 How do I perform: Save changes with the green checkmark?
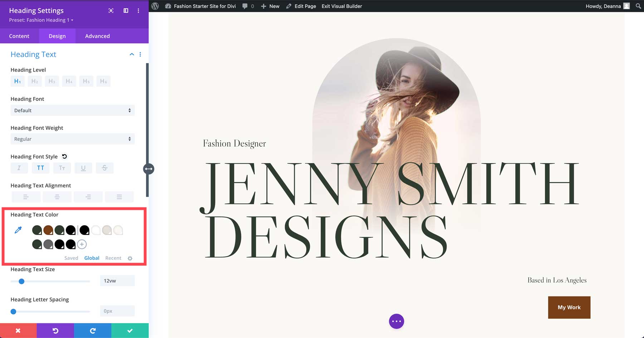tap(130, 330)
